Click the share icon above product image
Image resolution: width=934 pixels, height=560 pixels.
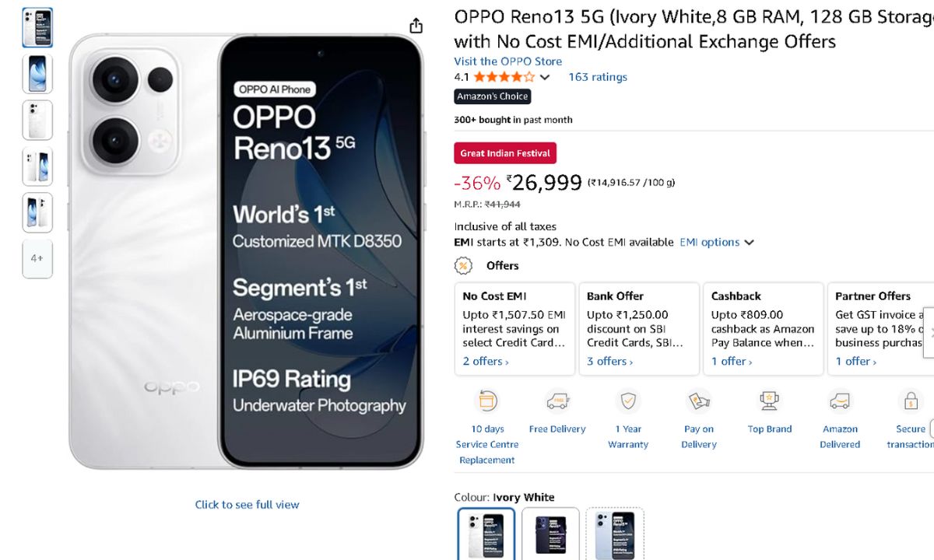[416, 26]
